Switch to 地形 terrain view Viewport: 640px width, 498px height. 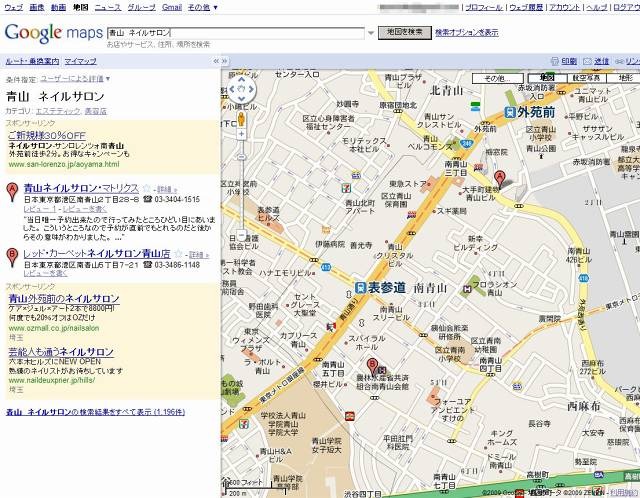pos(623,78)
